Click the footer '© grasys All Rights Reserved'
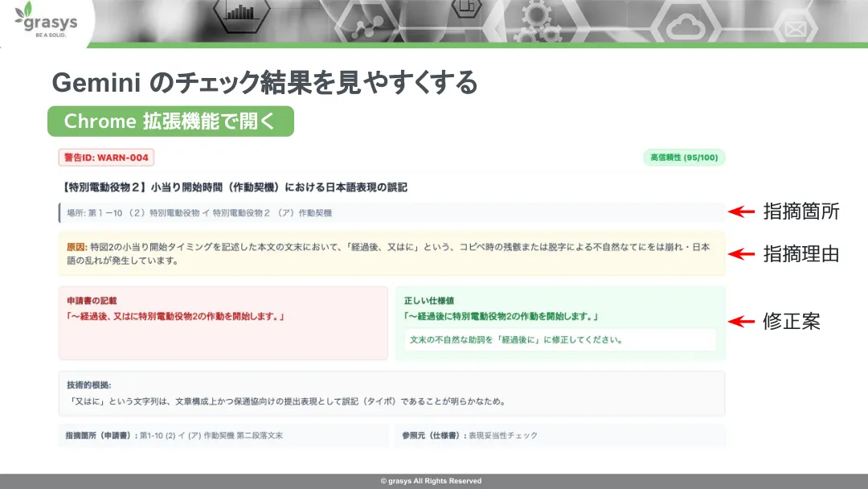Screen dimensions: 868x489 [432, 481]
